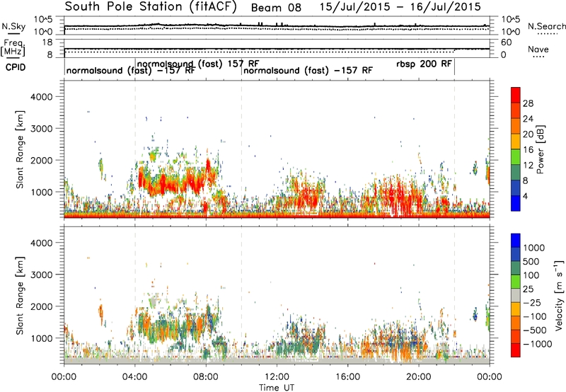Click the "12:00" time axis label
The width and height of the screenshot is (566, 392).
(x=277, y=377)
